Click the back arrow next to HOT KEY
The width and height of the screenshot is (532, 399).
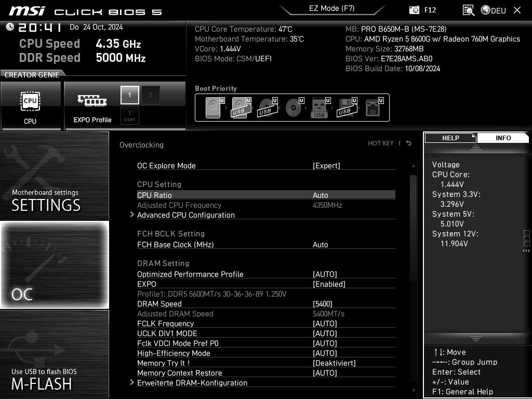point(409,143)
